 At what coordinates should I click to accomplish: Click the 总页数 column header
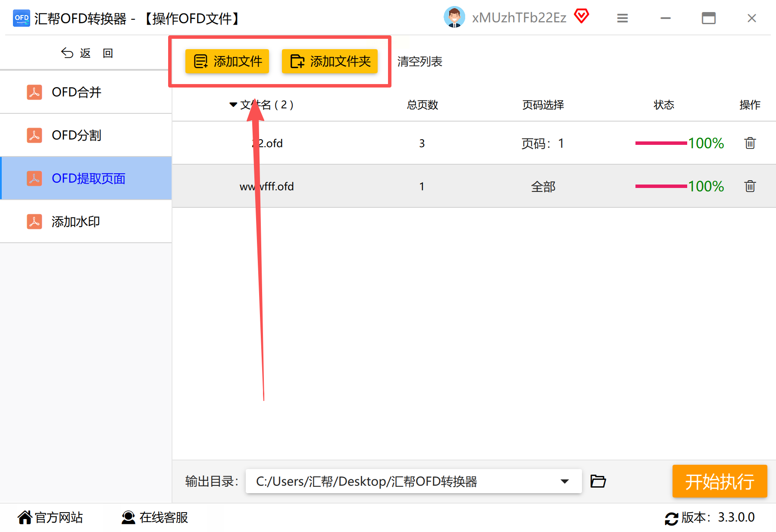tap(422, 105)
